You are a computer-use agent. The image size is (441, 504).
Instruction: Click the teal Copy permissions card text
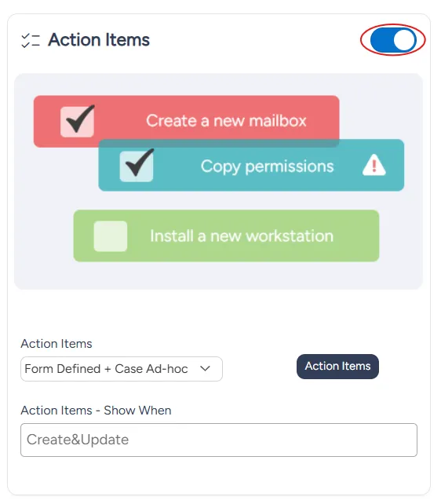pyautogui.click(x=268, y=166)
